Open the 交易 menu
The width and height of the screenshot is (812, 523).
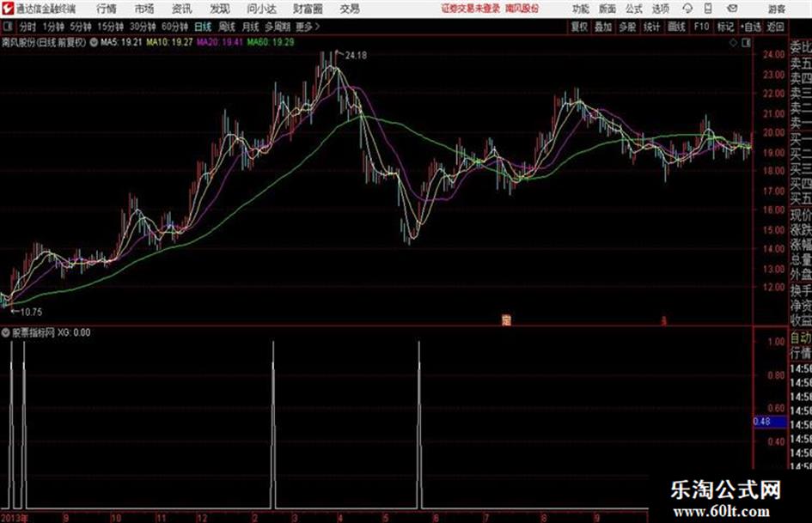coord(350,9)
